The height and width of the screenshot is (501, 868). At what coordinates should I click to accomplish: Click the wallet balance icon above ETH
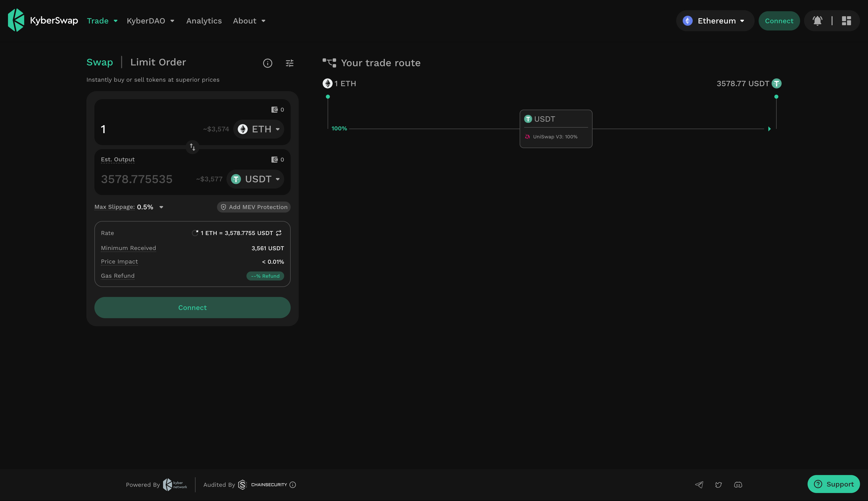pyautogui.click(x=274, y=110)
